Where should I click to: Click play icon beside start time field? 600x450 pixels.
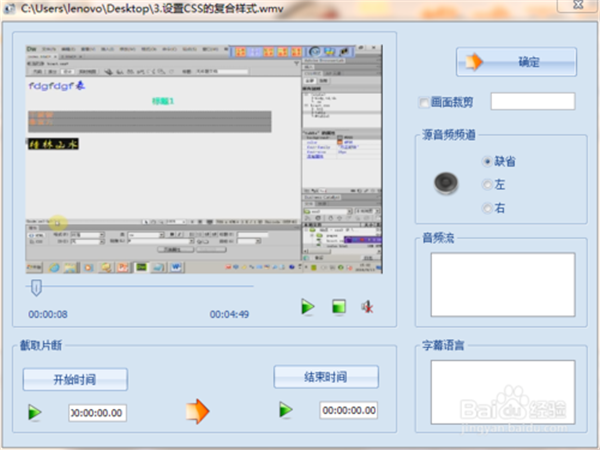36,411
